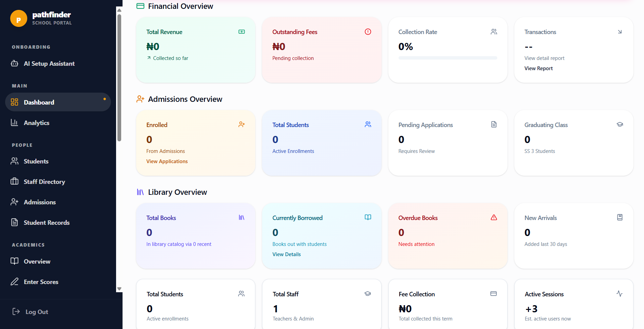Click the View Report link
Image resolution: width=644 pixels, height=329 pixels.
coord(538,68)
